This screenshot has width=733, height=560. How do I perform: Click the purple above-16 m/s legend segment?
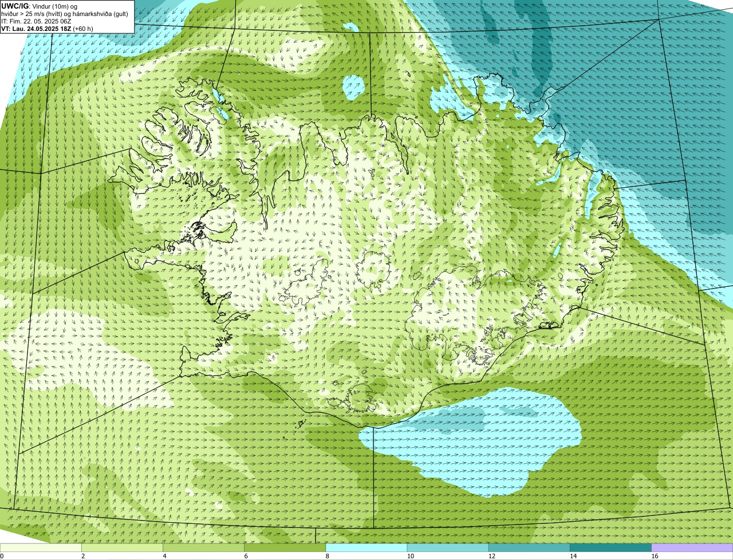point(692,547)
